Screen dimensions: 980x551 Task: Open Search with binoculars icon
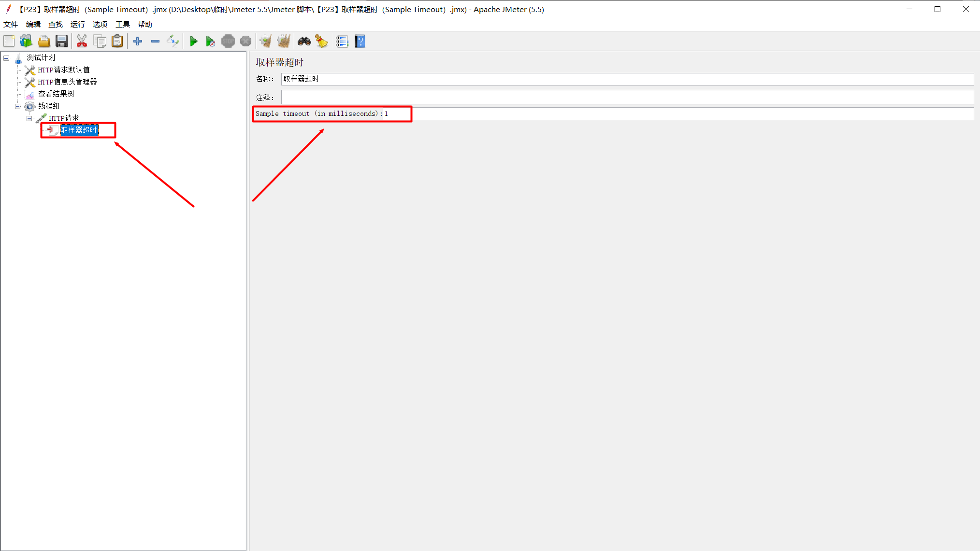[x=304, y=42]
